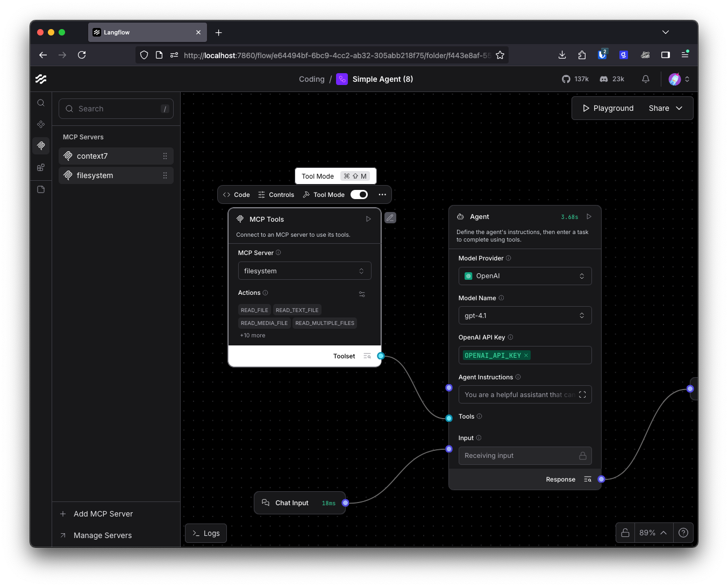Open Langflow notifications bell

tap(645, 79)
